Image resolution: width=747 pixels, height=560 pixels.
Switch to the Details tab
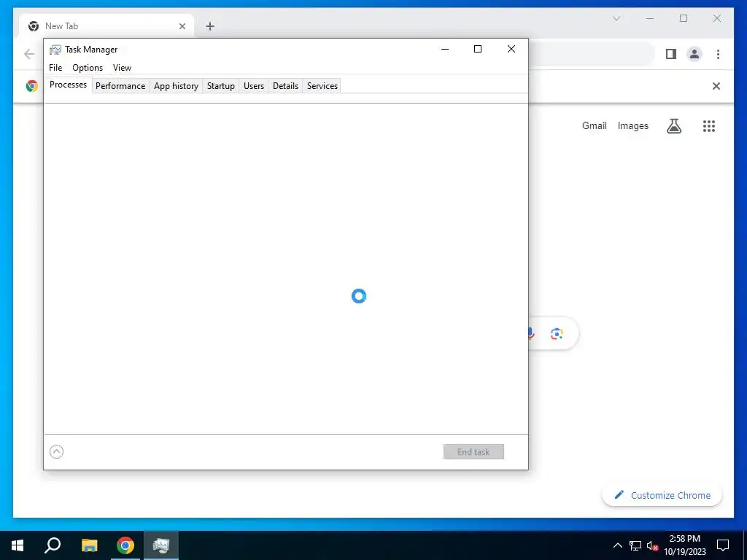[x=285, y=86]
